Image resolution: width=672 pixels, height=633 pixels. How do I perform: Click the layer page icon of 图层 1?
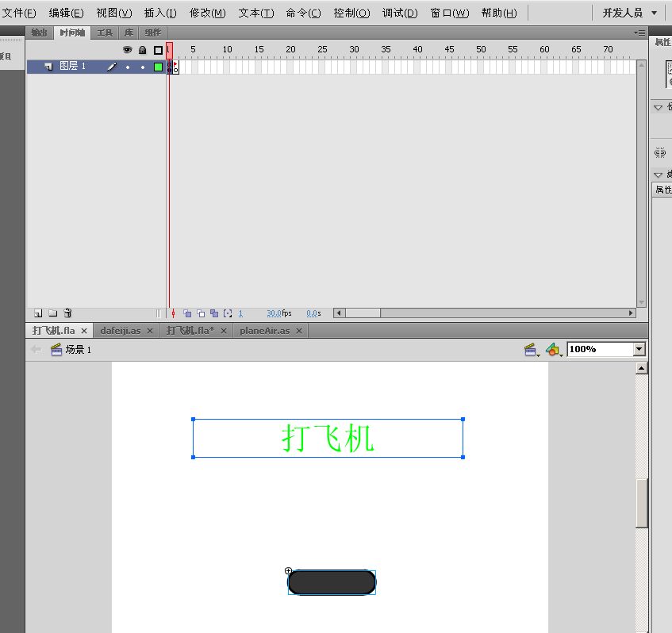coord(48,67)
